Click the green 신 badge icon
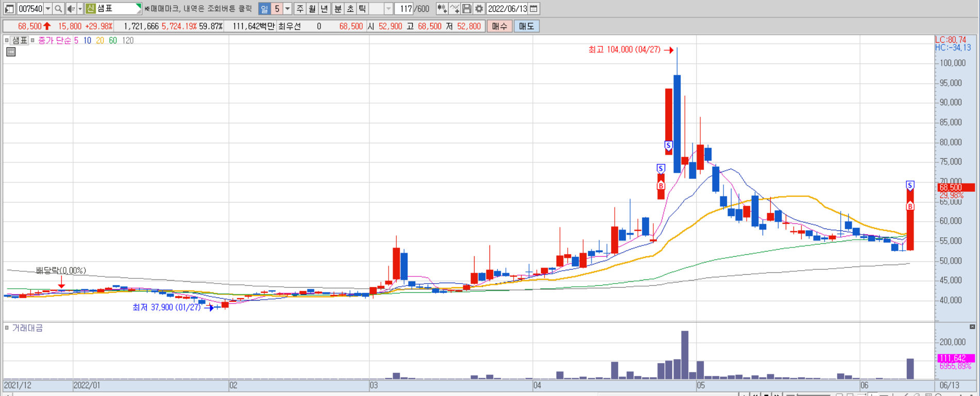The width and height of the screenshot is (980, 396). (x=91, y=9)
